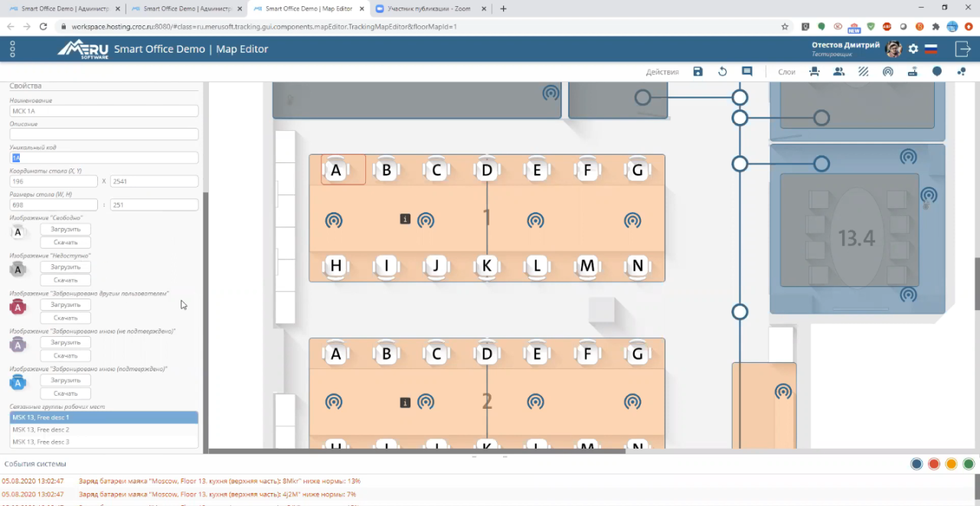This screenshot has height=506, width=980.
Task: Click the info icon on table 1
Action: 405,219
